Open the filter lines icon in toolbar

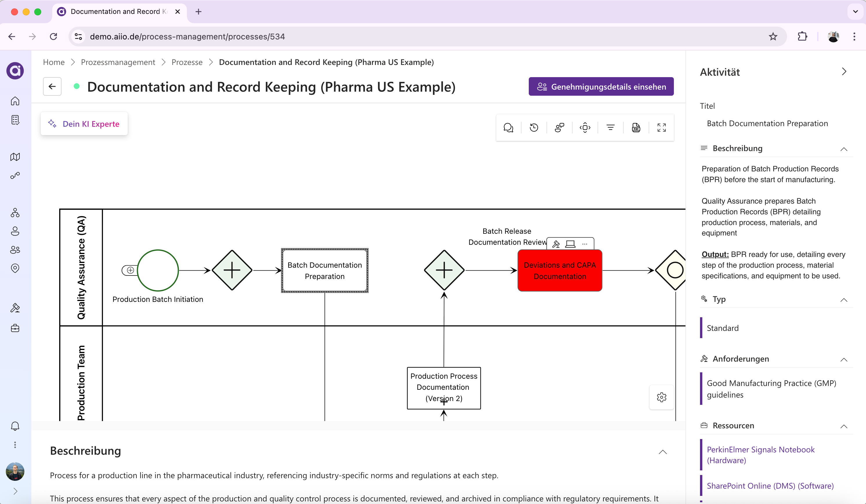[x=610, y=128]
